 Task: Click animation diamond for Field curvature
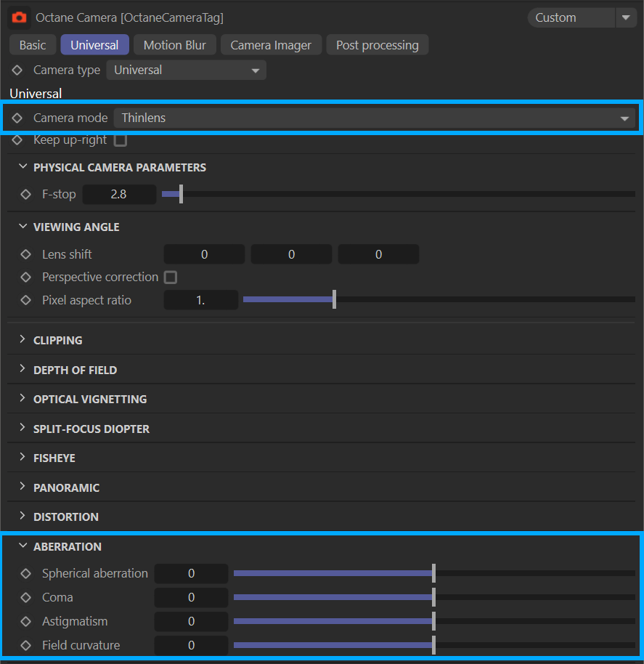tap(26, 646)
